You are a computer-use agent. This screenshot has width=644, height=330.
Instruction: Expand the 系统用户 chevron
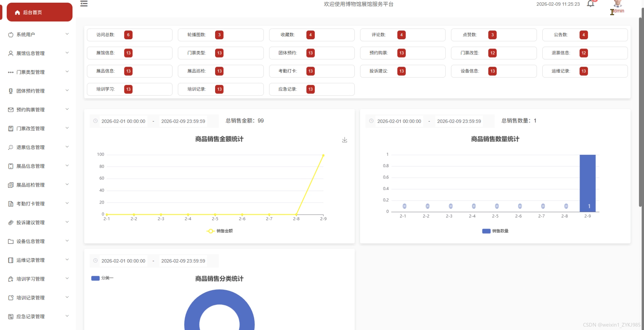pyautogui.click(x=67, y=34)
